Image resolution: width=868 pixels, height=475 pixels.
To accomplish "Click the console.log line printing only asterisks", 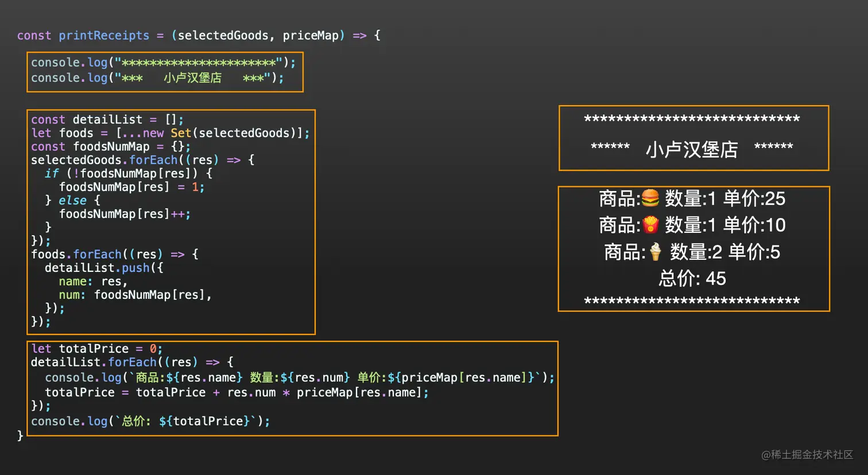I will tap(164, 63).
